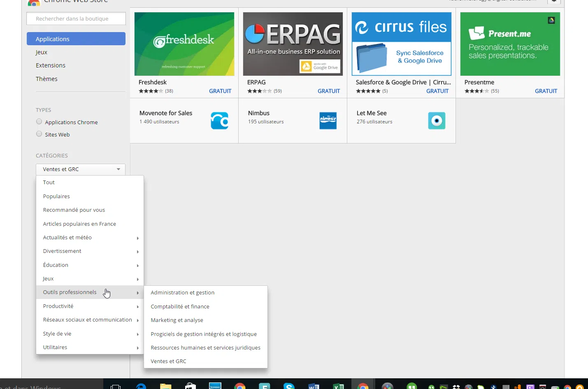Viewport: 588px width, 389px height.
Task: Click the Google Drive badge on ERPAG
Action: coord(320,67)
